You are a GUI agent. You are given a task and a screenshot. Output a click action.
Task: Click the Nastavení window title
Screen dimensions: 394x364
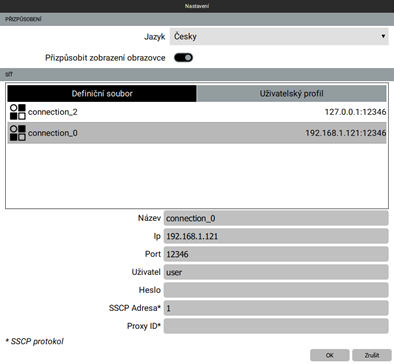point(197,6)
